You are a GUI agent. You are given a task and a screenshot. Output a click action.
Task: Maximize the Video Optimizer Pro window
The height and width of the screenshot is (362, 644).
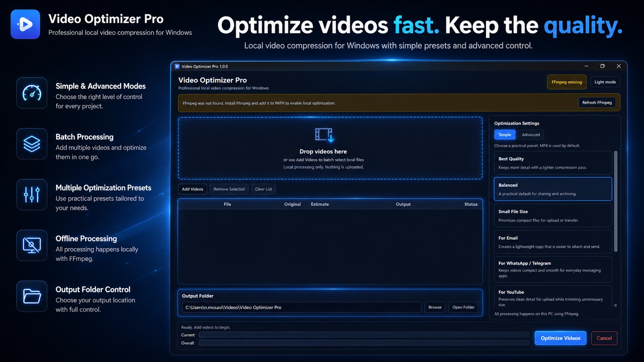tap(602, 66)
